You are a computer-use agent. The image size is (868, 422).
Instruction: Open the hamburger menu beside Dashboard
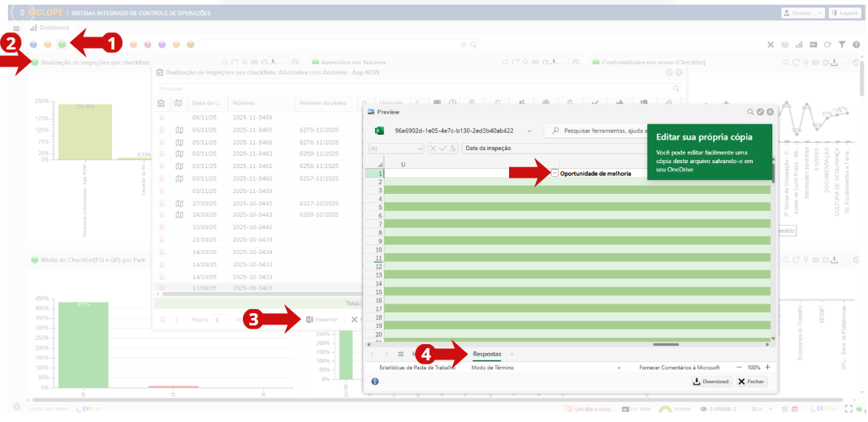(16, 28)
